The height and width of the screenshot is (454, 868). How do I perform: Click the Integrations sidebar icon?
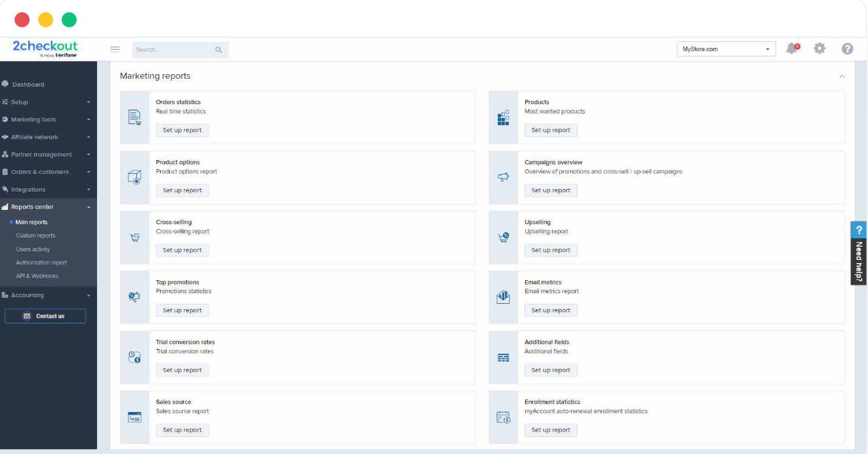pyautogui.click(x=5, y=189)
